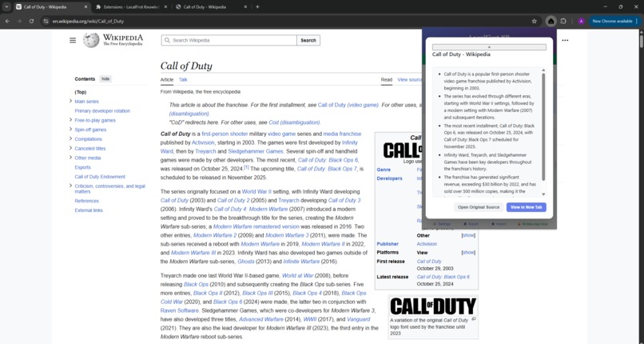Expand the Main series contents section
Image resolution: width=644 pixels, height=344 pixels.
(70, 101)
